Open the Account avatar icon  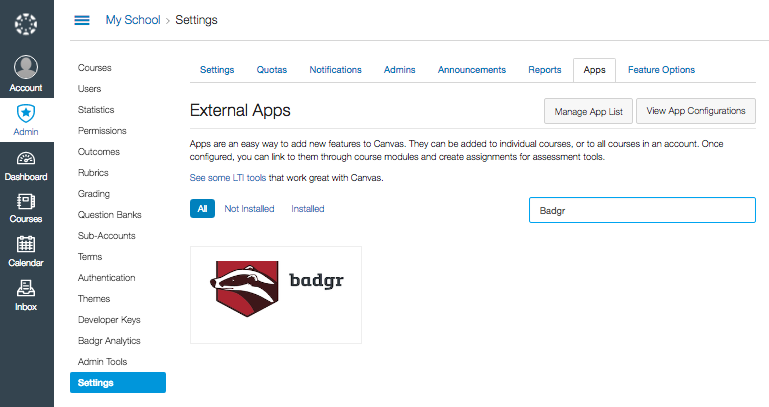[26, 67]
